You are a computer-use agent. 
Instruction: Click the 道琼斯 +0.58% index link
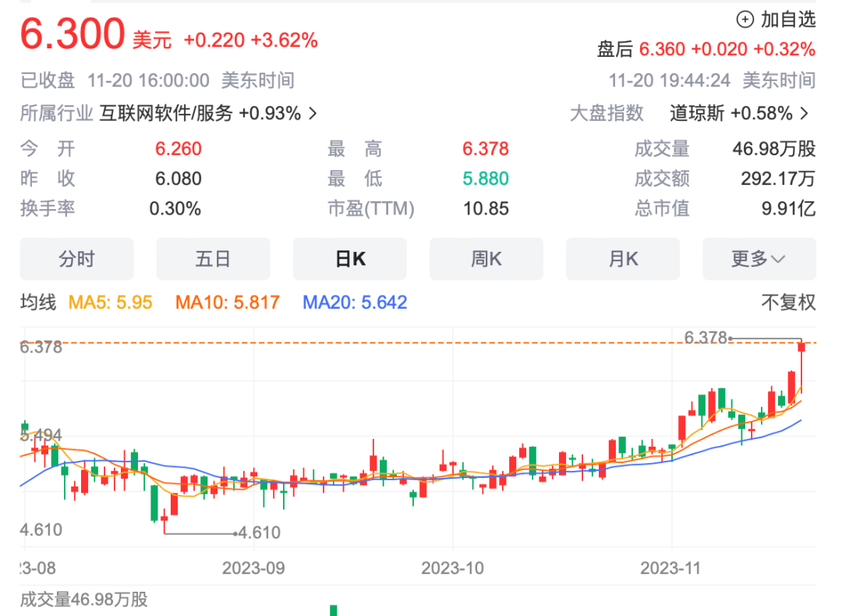(x=731, y=113)
